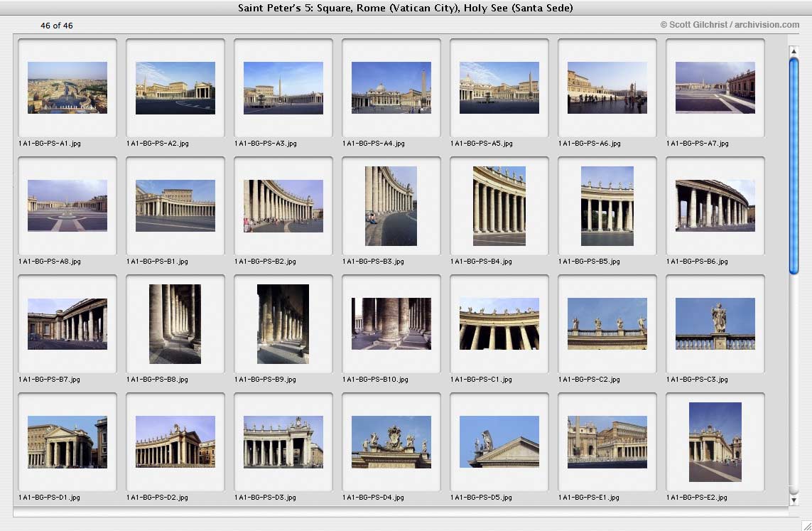Open the portrait thumbnail 1A1-BG-PS-E2.jpg

(715, 442)
